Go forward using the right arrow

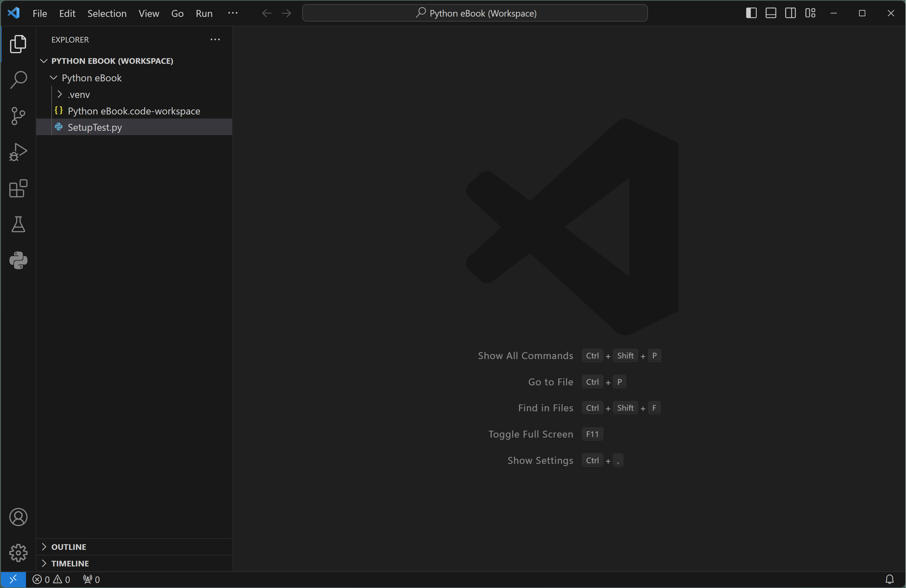point(286,13)
